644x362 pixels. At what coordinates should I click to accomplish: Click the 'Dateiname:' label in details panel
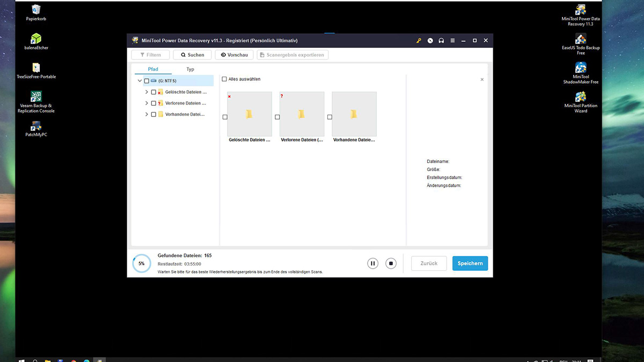point(438,161)
